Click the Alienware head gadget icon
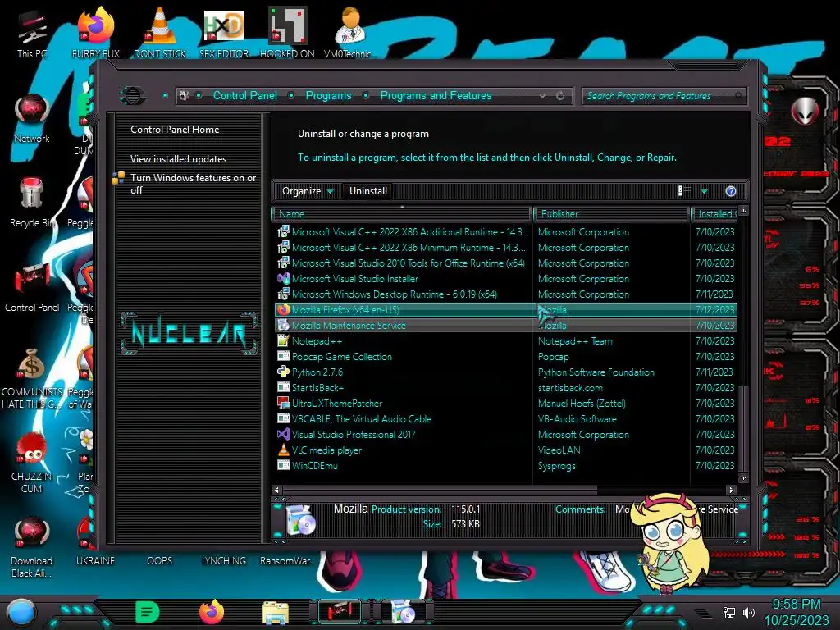 tap(806, 112)
